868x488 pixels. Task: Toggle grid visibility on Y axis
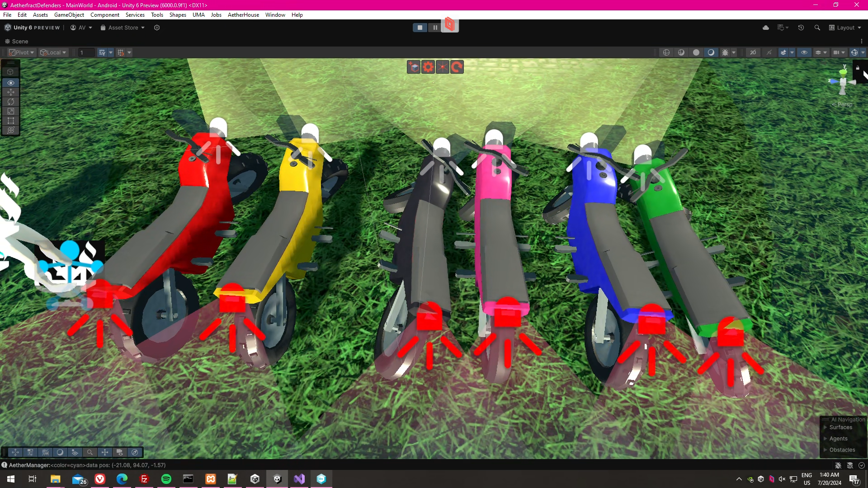(102, 52)
